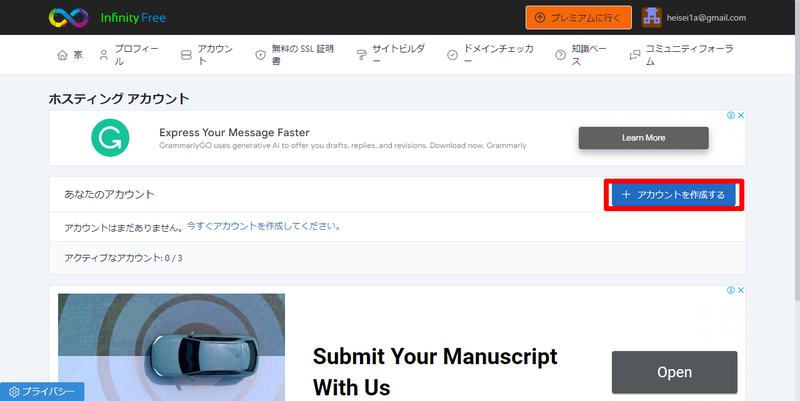The height and width of the screenshot is (401, 800).
Task: Click the home icon labeled 家
Action: click(70, 55)
